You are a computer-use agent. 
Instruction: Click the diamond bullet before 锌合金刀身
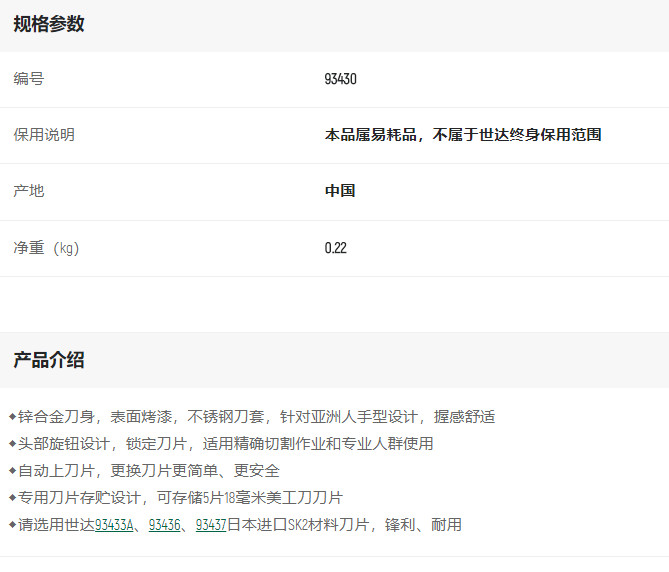[12, 416]
